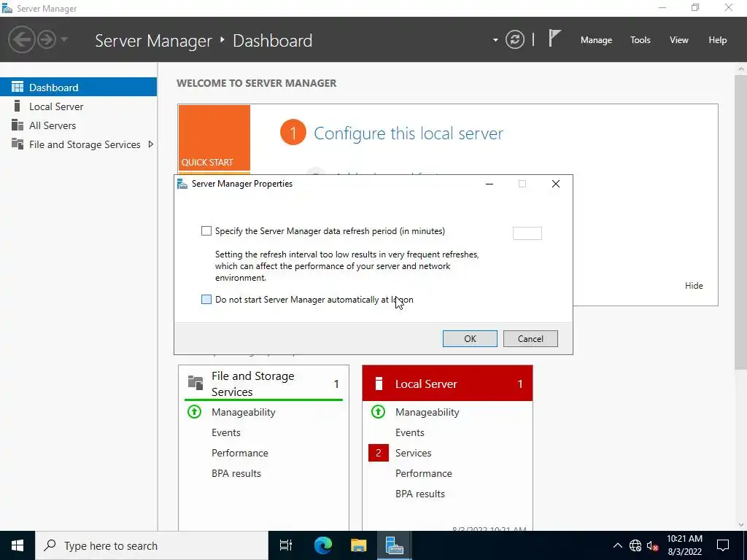Launch Microsoft Edge from taskbar
The height and width of the screenshot is (560, 747).
[322, 545]
